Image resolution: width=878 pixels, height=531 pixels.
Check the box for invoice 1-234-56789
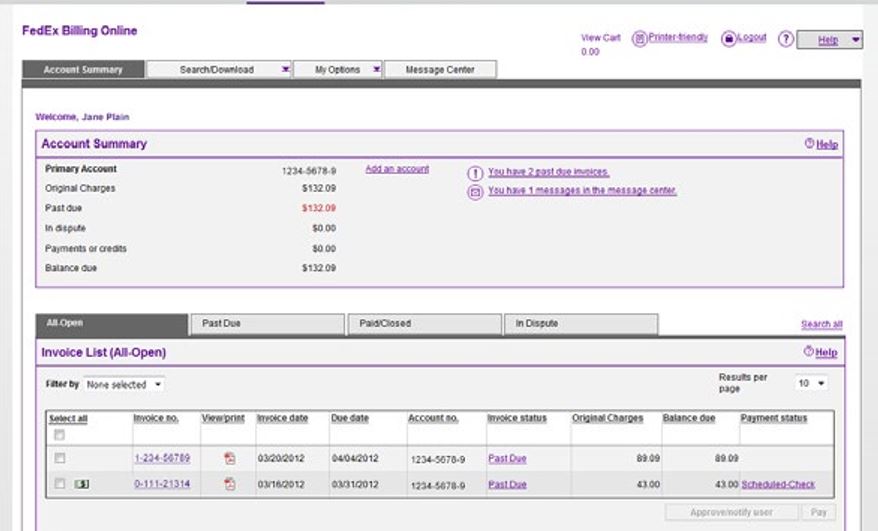pyautogui.click(x=59, y=458)
